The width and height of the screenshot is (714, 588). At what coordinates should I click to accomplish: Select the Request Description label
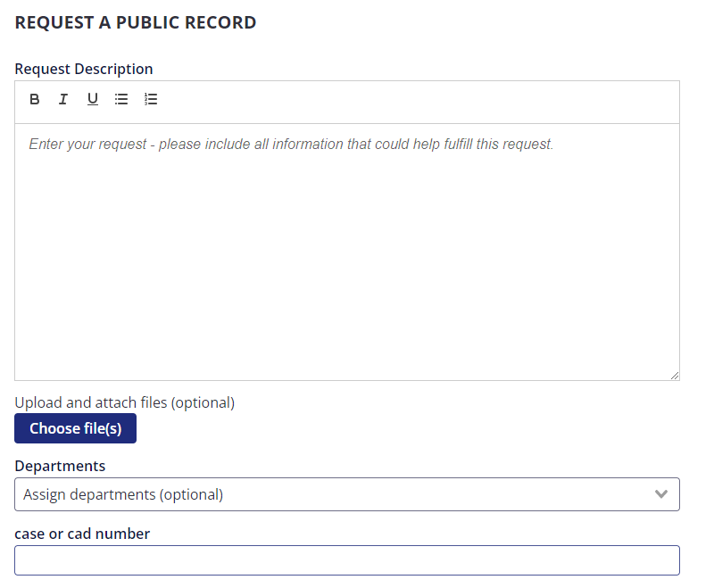point(84,69)
